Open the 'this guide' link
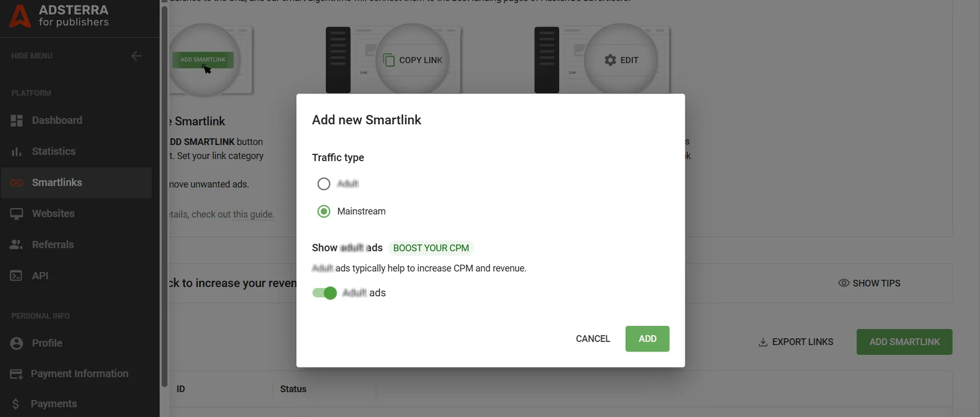 (254, 215)
